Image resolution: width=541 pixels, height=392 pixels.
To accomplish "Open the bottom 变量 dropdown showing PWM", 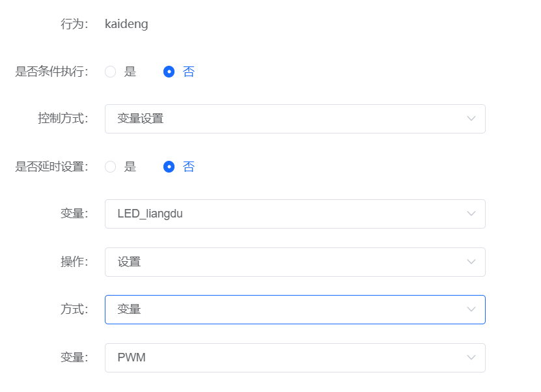I will 293,357.
